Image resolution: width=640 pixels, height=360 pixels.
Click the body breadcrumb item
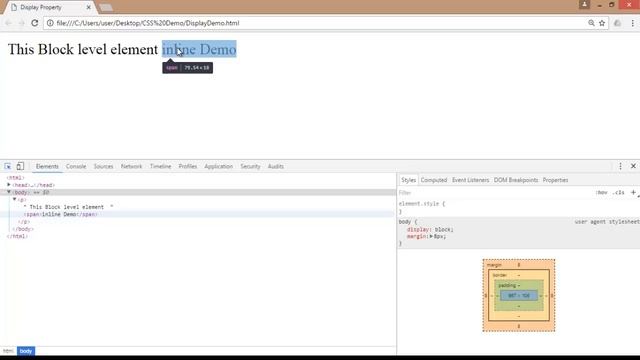pyautogui.click(x=26, y=351)
